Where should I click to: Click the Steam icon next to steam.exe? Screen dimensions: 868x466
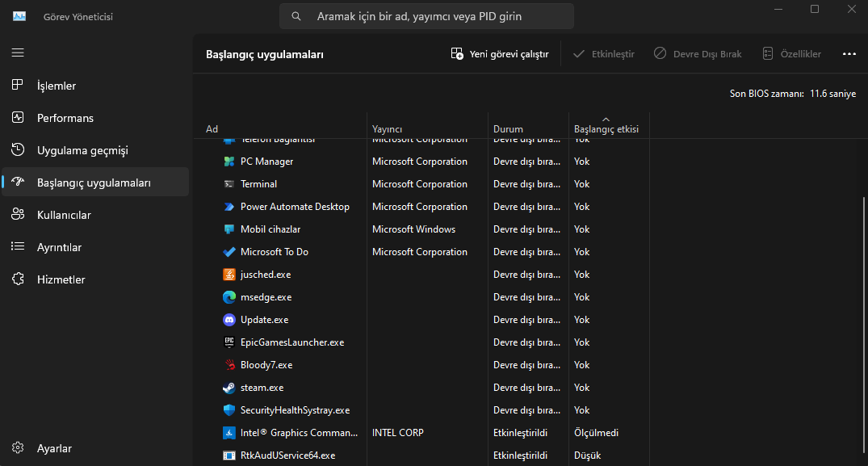[229, 388]
